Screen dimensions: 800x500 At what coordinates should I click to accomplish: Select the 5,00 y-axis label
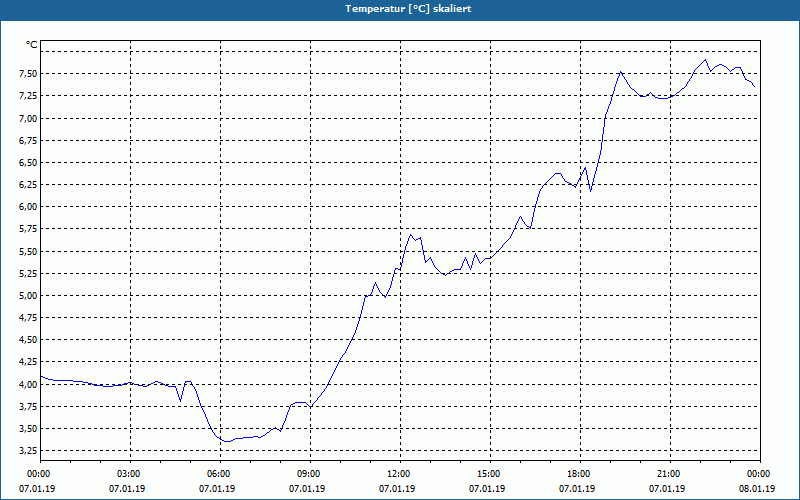click(28, 296)
